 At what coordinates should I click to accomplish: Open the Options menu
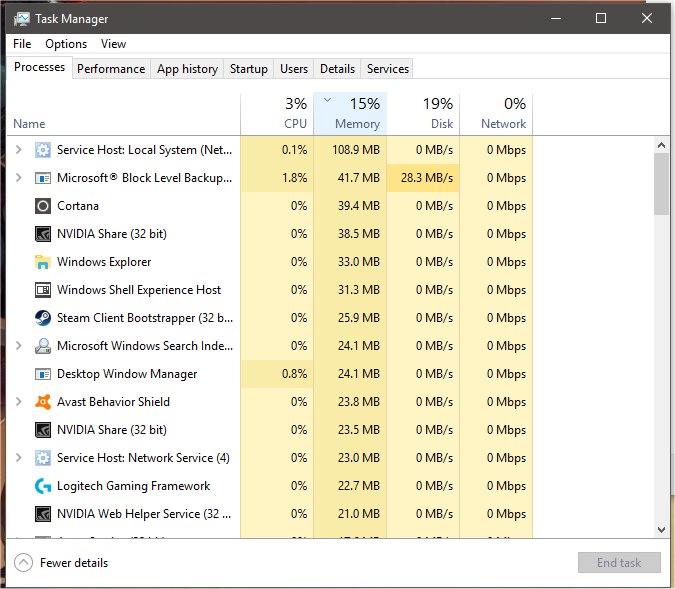[x=66, y=44]
